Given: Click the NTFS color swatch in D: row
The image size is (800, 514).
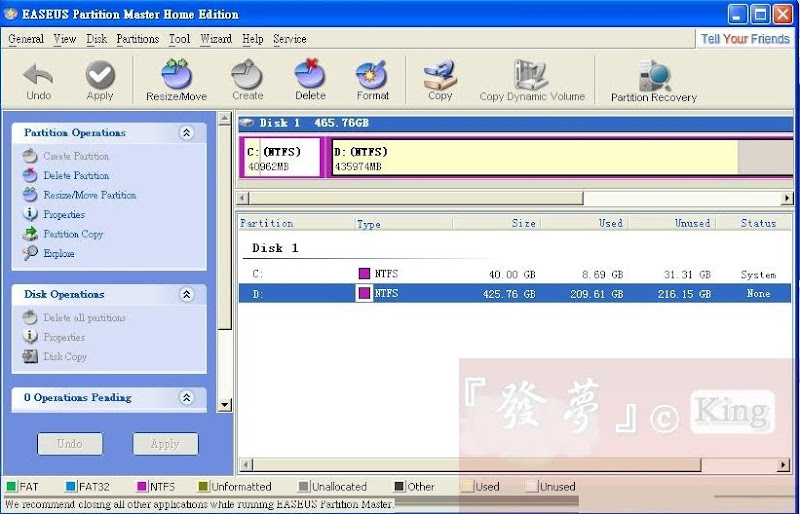Looking at the screenshot, I should click(364, 293).
